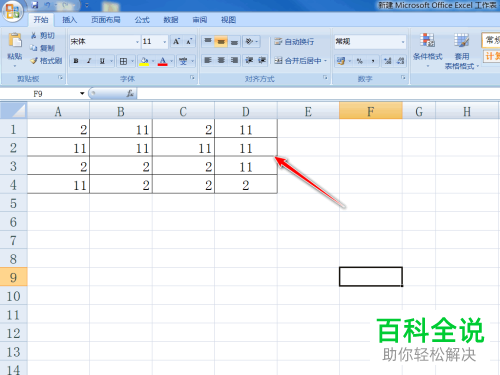Screen dimensions: 500x375
Task: Select column F header
Action: pos(371,111)
